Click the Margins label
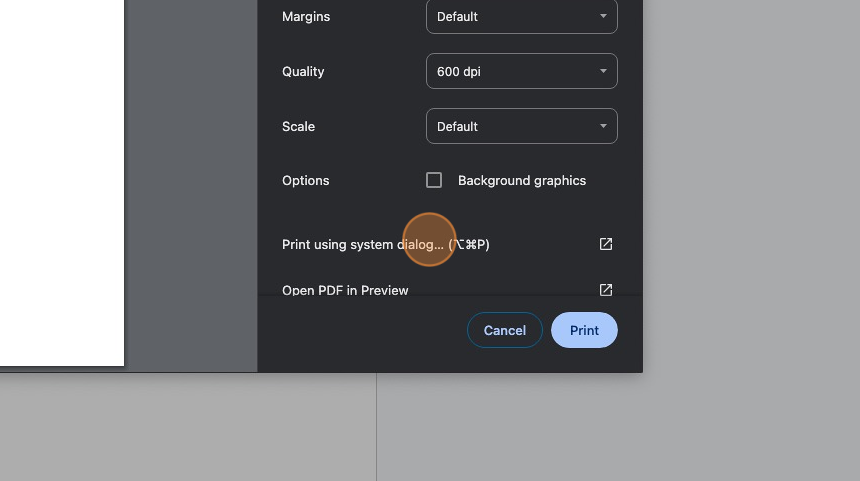The height and width of the screenshot is (481, 860). click(x=306, y=16)
